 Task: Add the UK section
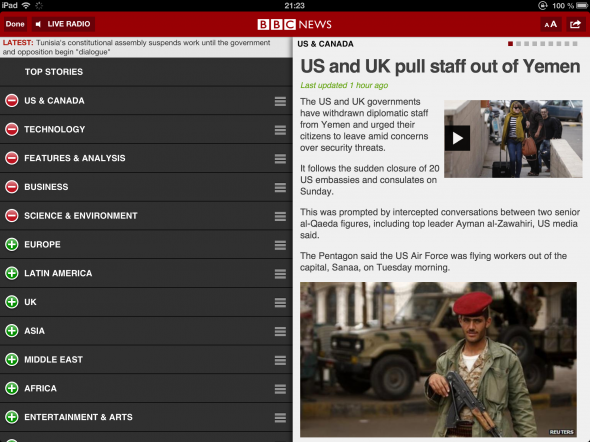12,302
